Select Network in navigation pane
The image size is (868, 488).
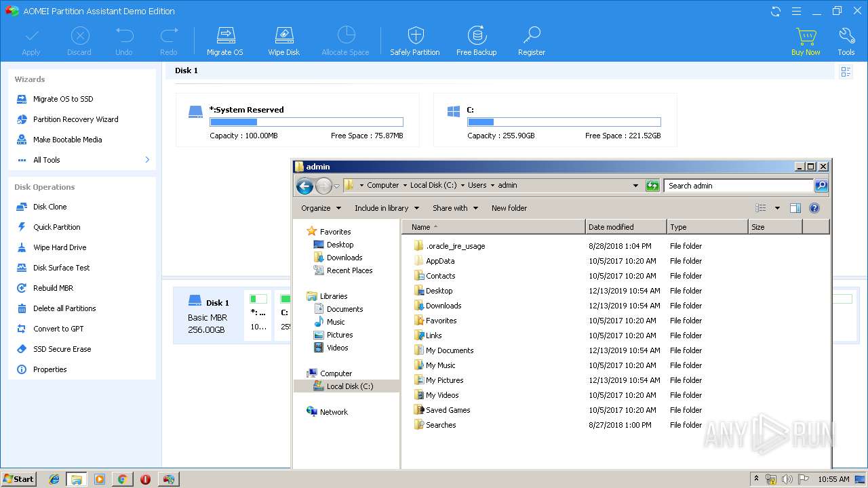point(327,412)
